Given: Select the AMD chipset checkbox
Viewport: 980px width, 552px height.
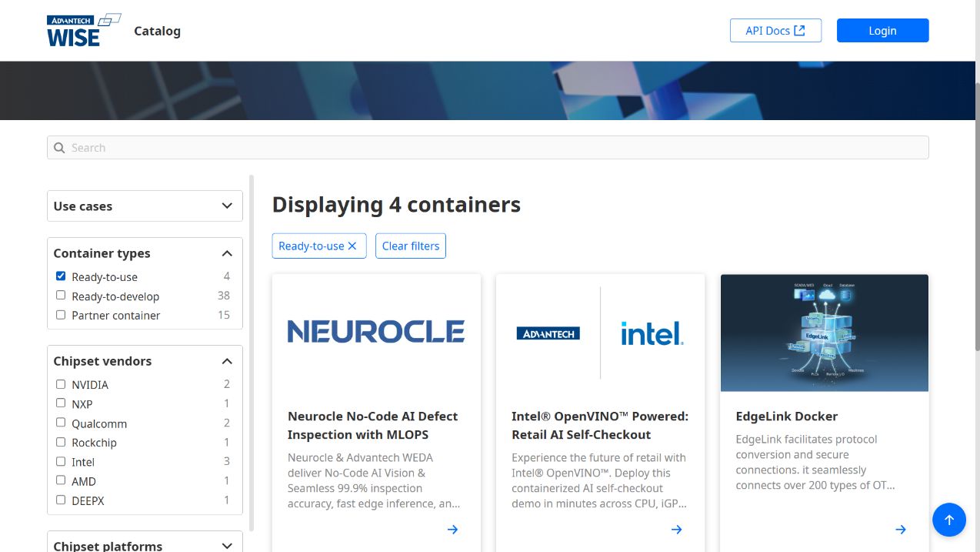Looking at the screenshot, I should pos(61,480).
